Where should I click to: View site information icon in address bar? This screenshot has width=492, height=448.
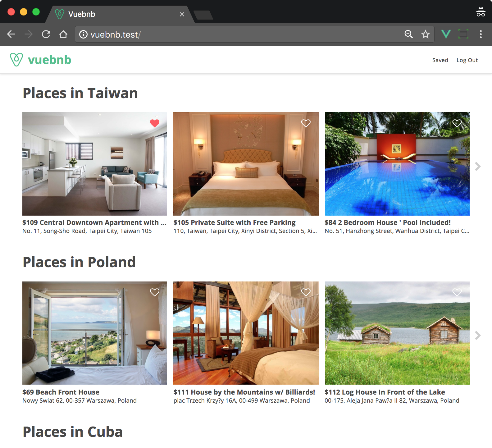tap(83, 34)
